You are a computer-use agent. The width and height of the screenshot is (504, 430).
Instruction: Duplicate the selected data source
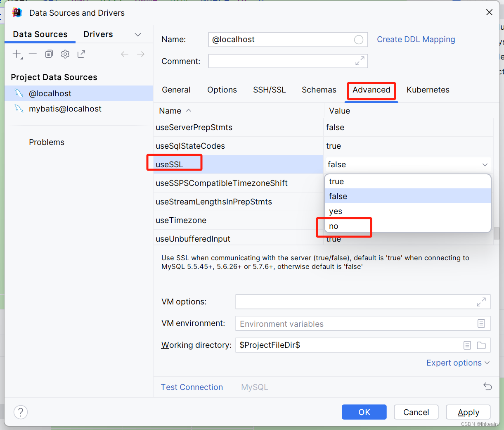49,54
